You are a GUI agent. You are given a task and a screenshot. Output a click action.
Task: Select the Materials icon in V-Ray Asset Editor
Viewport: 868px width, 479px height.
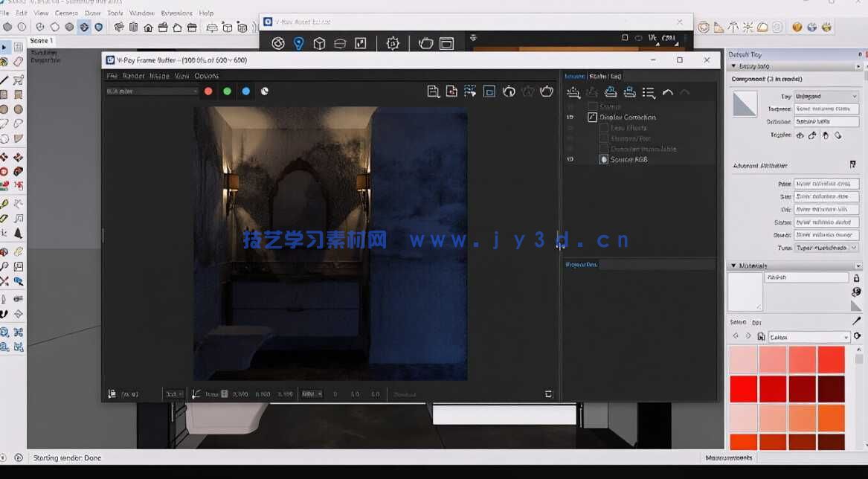277,43
